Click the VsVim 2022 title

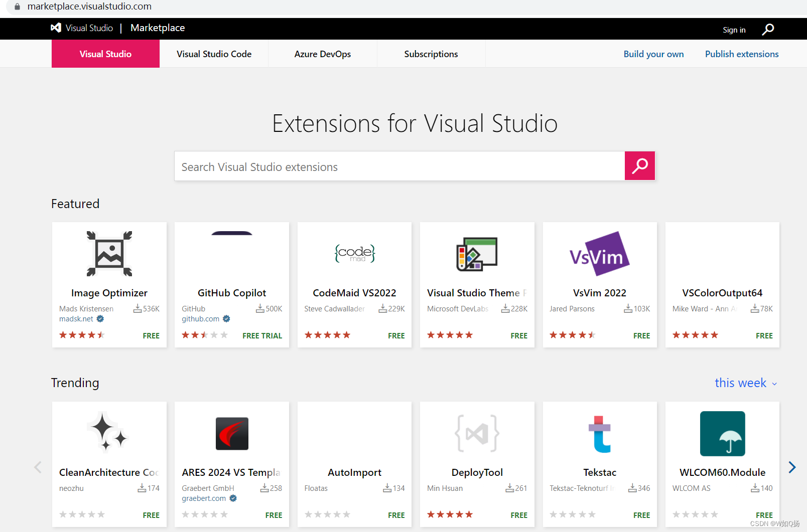pyautogui.click(x=600, y=293)
